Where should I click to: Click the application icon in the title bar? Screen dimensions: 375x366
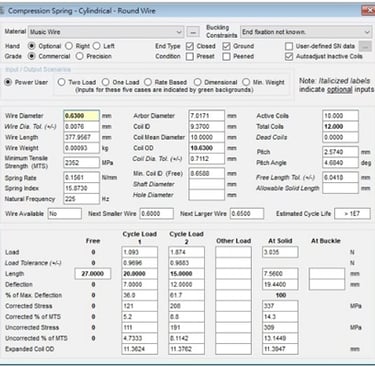pyautogui.click(x=2, y=11)
